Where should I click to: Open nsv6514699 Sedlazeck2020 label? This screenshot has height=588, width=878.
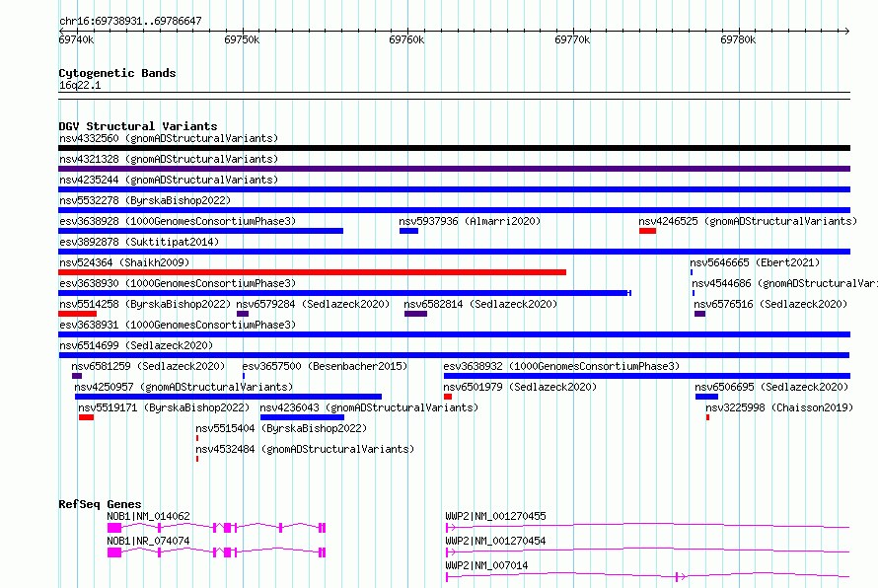click(136, 345)
